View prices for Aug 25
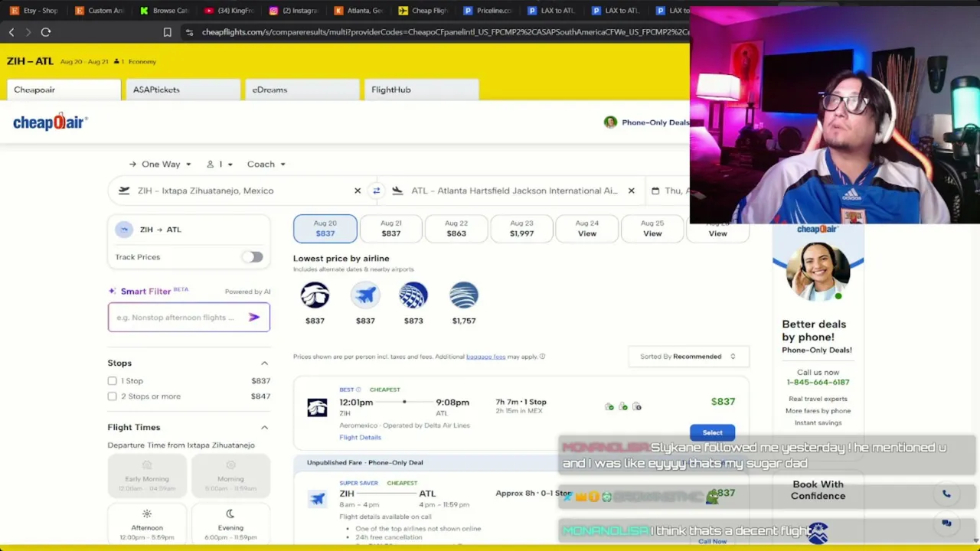 (652, 228)
